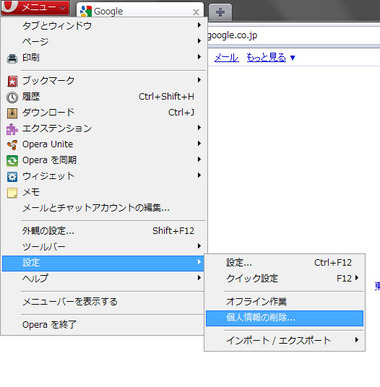Select Opera を終了 to quit

coord(104,325)
